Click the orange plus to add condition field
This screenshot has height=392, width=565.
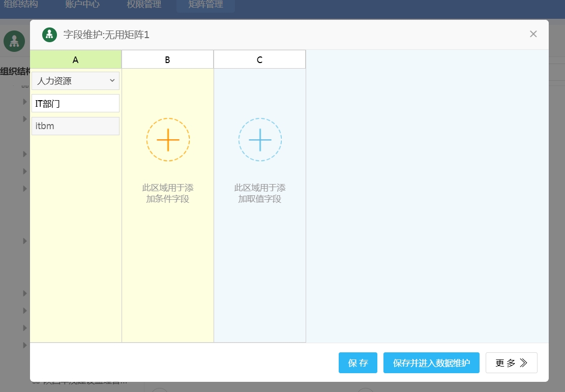(168, 140)
